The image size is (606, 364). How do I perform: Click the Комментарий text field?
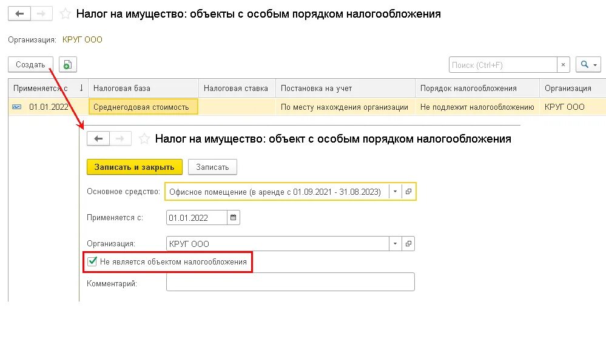pyautogui.click(x=290, y=282)
